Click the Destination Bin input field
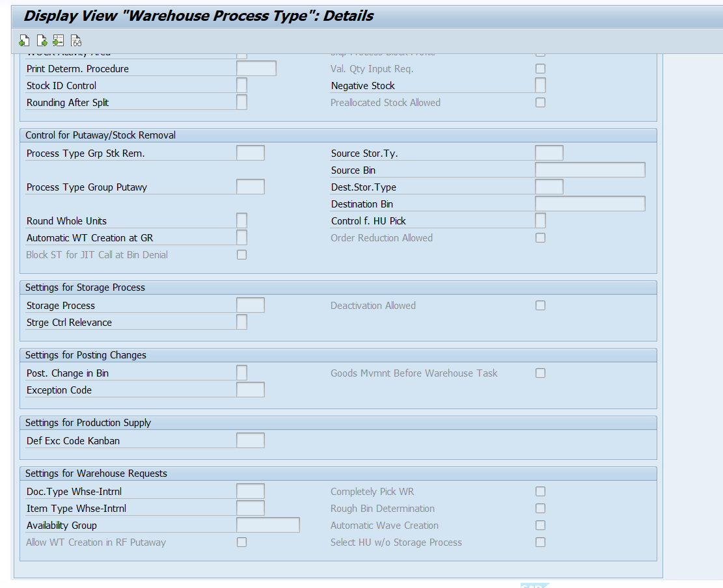723x588 pixels. pyautogui.click(x=590, y=204)
